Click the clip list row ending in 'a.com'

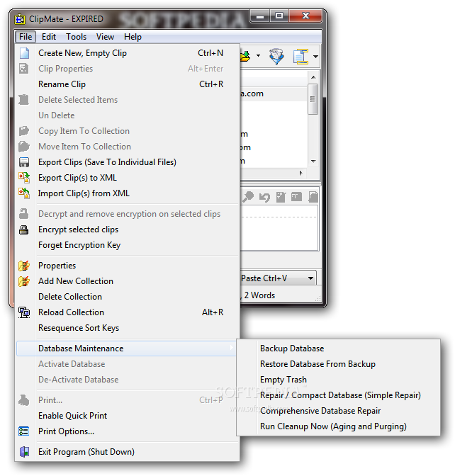[x=274, y=93]
